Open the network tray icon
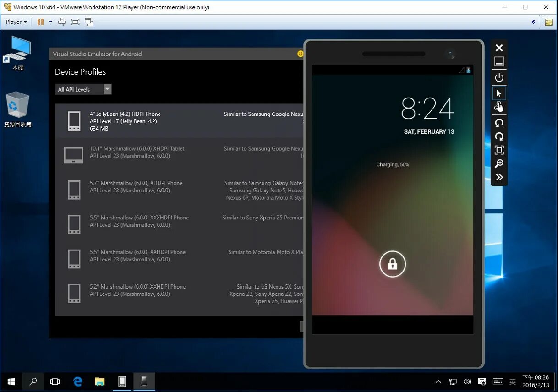 [x=453, y=381]
